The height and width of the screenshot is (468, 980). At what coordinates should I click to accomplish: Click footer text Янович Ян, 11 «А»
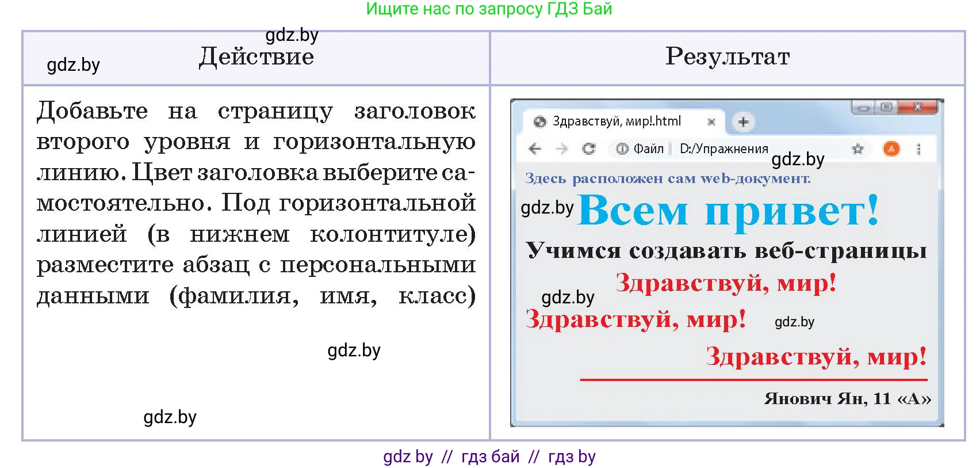coord(847,398)
